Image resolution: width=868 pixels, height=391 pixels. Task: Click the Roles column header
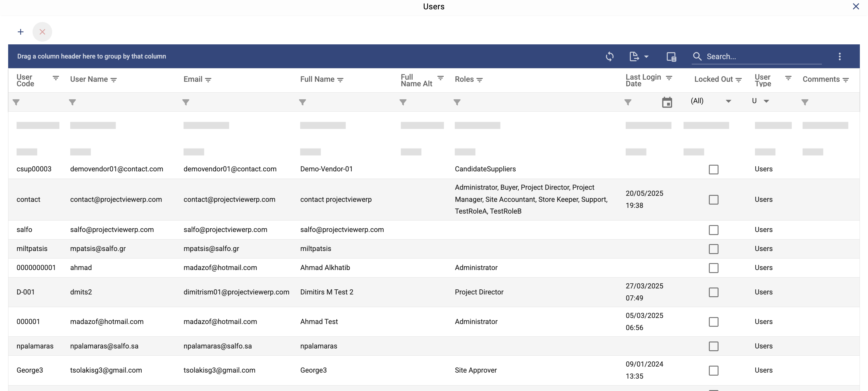(464, 79)
